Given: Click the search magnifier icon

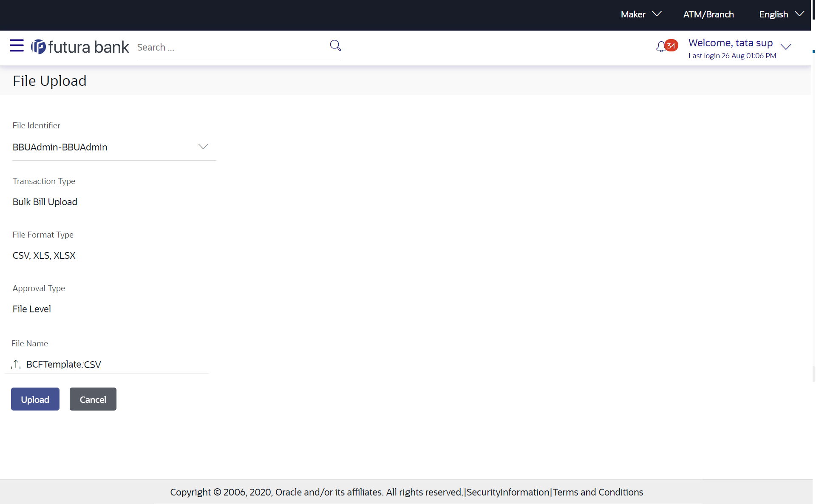Looking at the screenshot, I should [335, 45].
